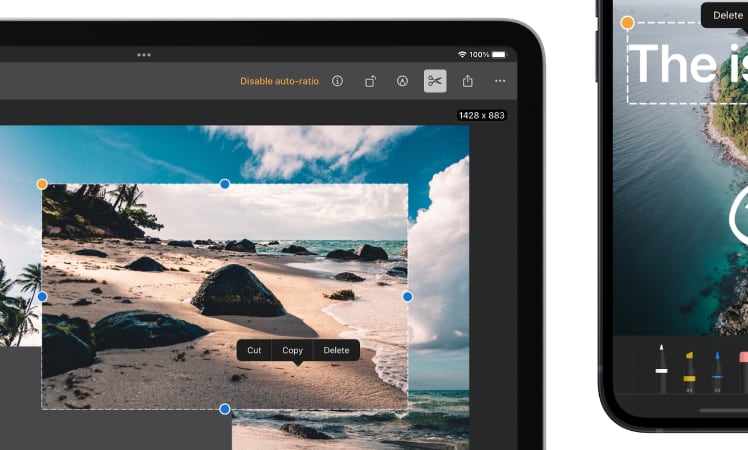The image size is (748, 450).
Task: Click the scissors crop tool icon
Action: (434, 81)
